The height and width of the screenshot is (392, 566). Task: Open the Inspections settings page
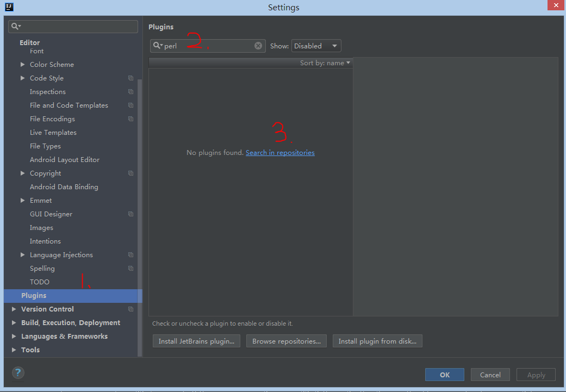click(x=48, y=92)
